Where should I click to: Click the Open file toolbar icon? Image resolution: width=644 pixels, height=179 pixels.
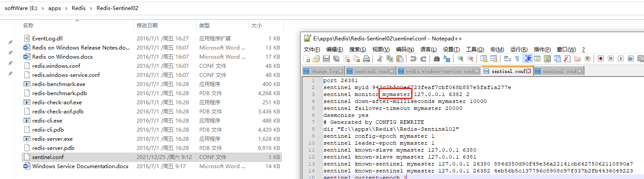click(x=316, y=59)
